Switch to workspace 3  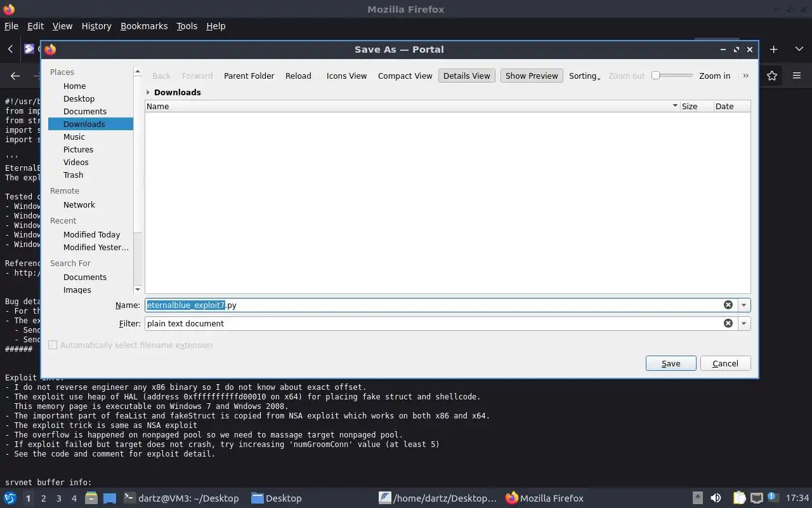(x=58, y=498)
